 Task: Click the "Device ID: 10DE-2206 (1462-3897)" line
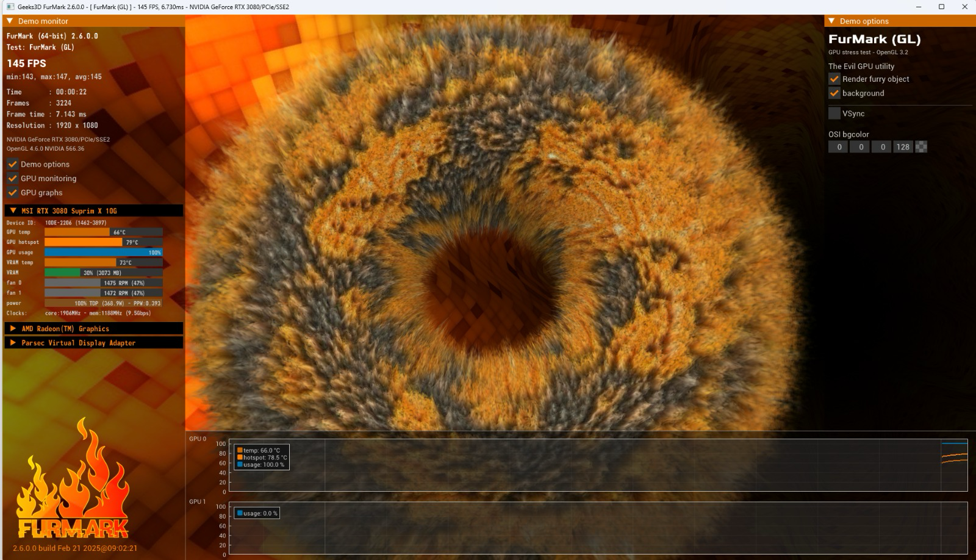pos(57,223)
